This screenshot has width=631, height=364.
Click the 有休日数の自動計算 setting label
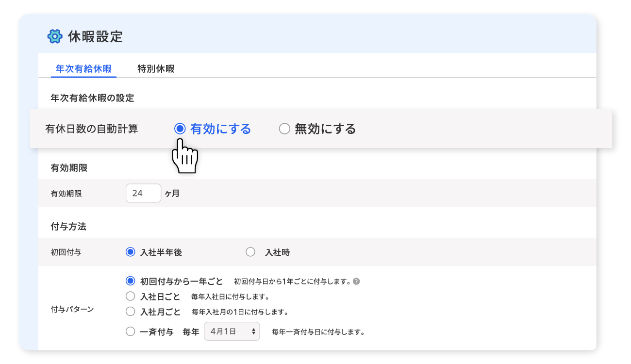point(91,129)
